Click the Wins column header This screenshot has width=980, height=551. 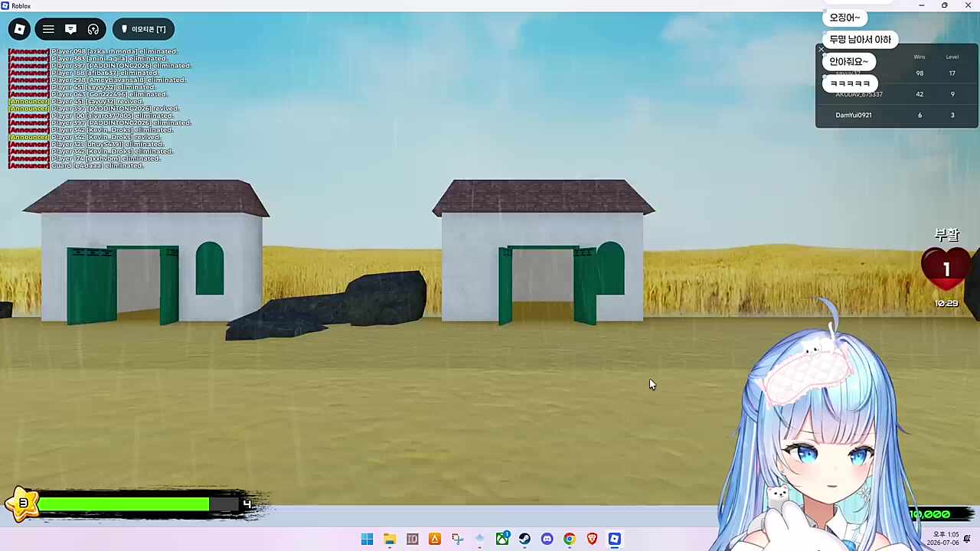[x=920, y=57]
